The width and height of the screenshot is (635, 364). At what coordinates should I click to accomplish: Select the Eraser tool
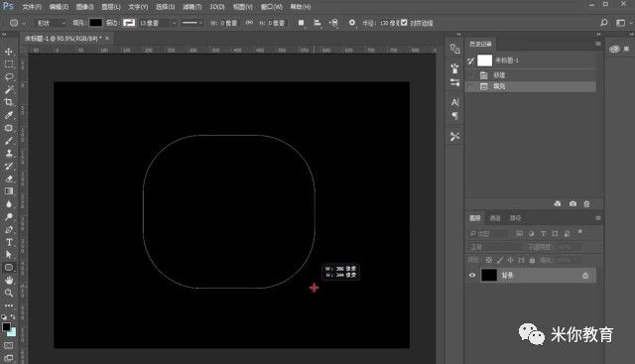click(x=9, y=179)
